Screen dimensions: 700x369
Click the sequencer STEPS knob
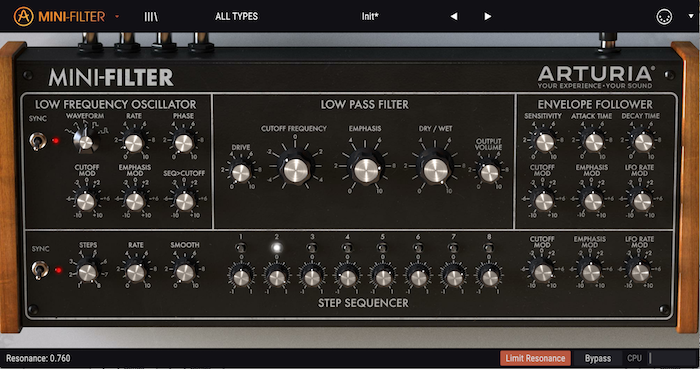(87, 272)
